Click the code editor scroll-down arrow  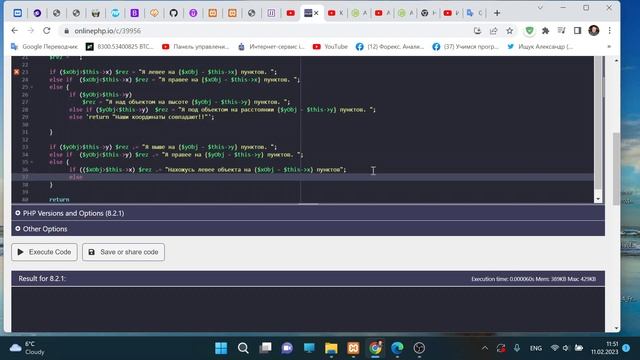pyautogui.click(x=598, y=199)
